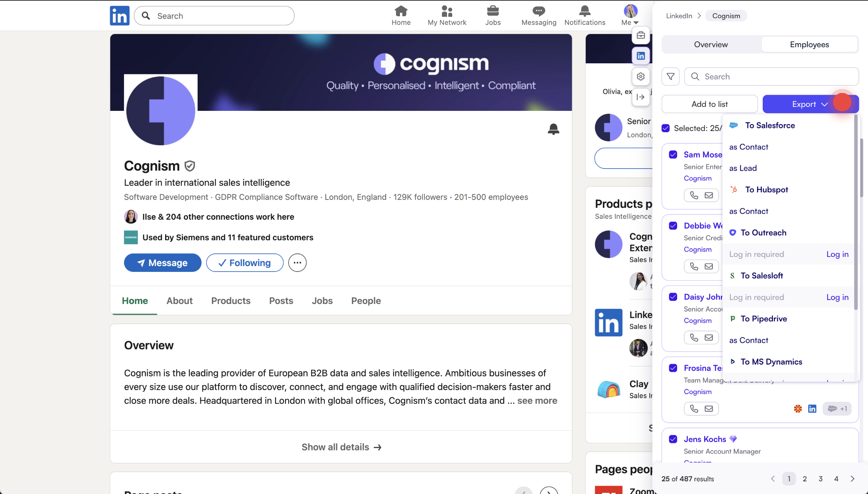Switch to the Overview tab
The width and height of the screenshot is (868, 494).
tap(711, 44)
